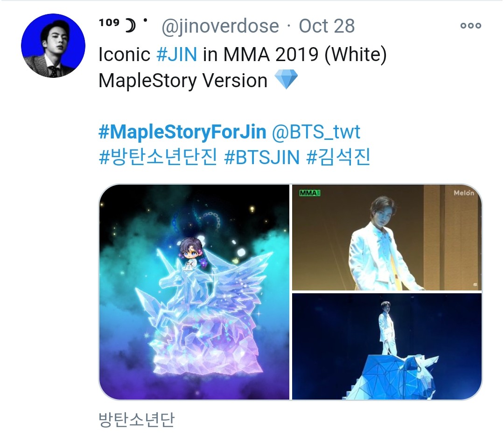504x435 pixels.
Task: Click the display name 109 with moon
Action: (123, 24)
